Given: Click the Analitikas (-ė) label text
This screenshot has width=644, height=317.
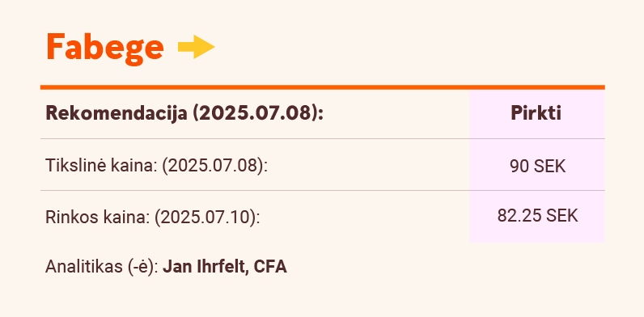Looking at the screenshot, I should pos(102,267).
